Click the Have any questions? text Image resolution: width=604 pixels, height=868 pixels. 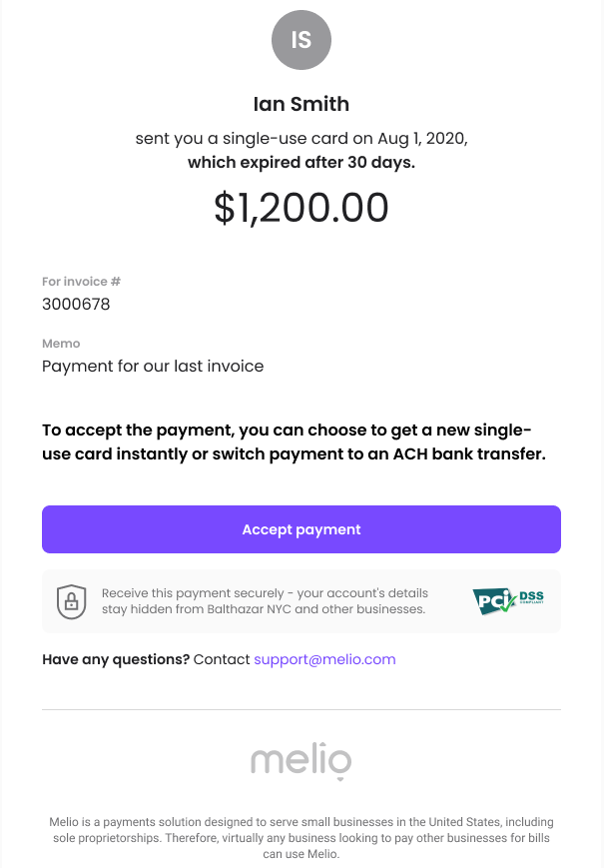[116, 659]
